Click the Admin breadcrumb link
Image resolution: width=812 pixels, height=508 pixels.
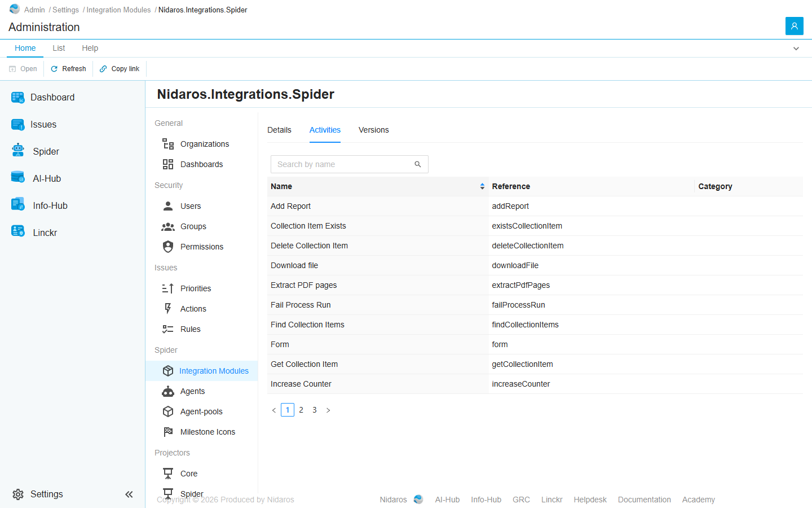click(x=34, y=10)
